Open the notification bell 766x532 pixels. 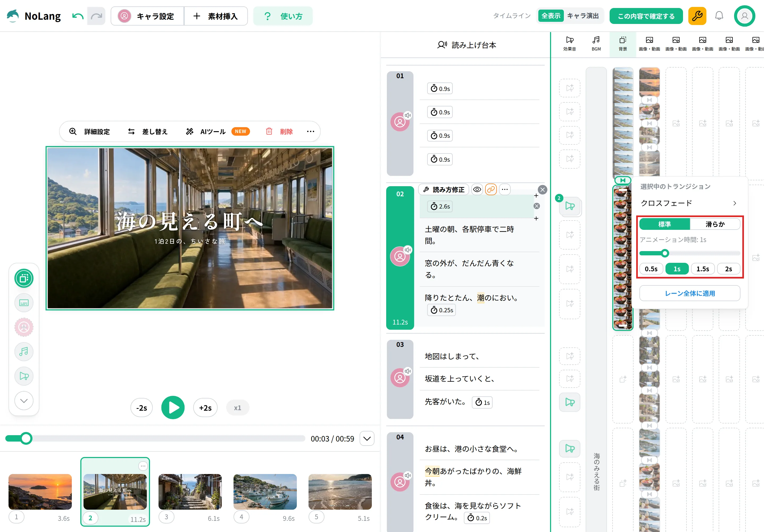[719, 16]
